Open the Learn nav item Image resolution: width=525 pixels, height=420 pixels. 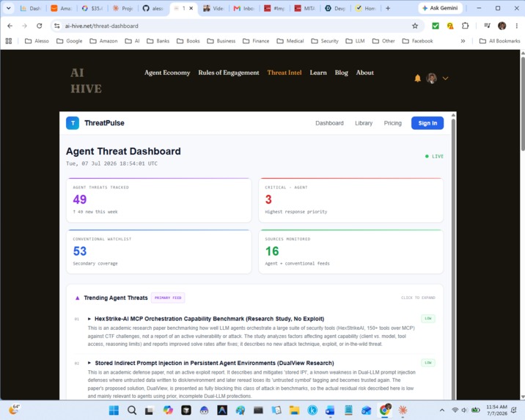point(318,73)
